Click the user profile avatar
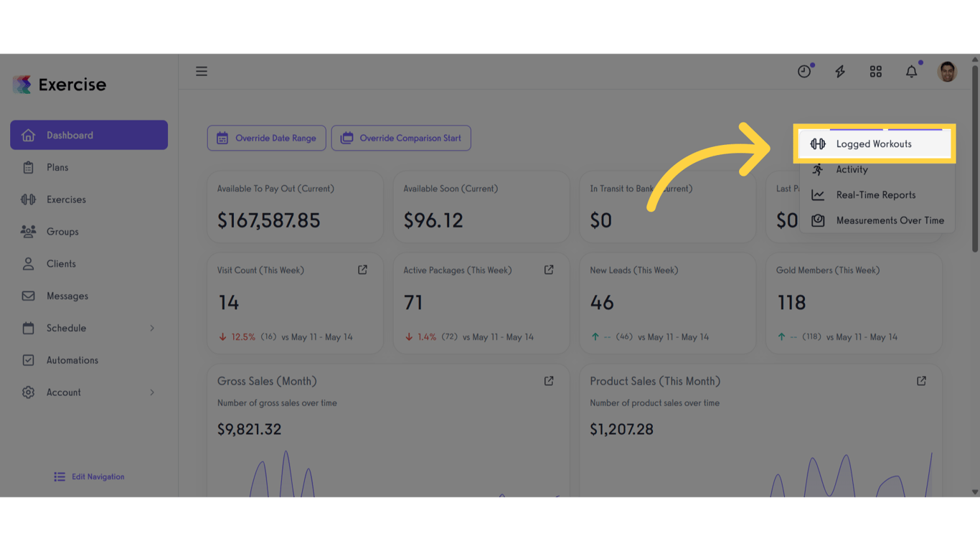The width and height of the screenshot is (980, 551). [947, 71]
